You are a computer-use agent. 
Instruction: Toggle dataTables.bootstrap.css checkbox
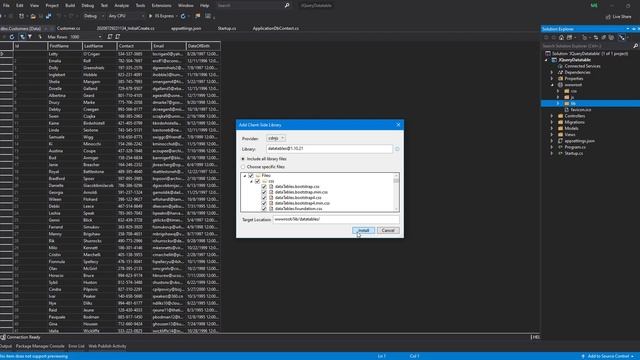[x=264, y=187]
